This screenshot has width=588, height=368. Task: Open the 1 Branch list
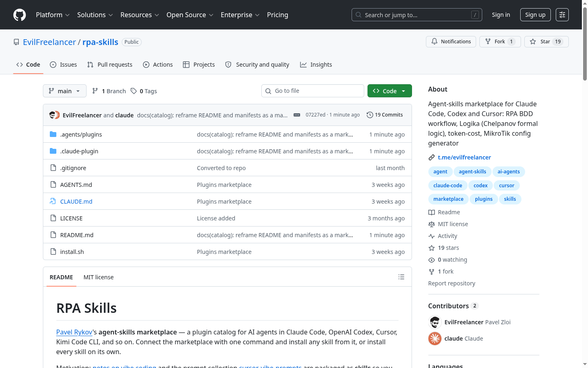click(x=109, y=91)
